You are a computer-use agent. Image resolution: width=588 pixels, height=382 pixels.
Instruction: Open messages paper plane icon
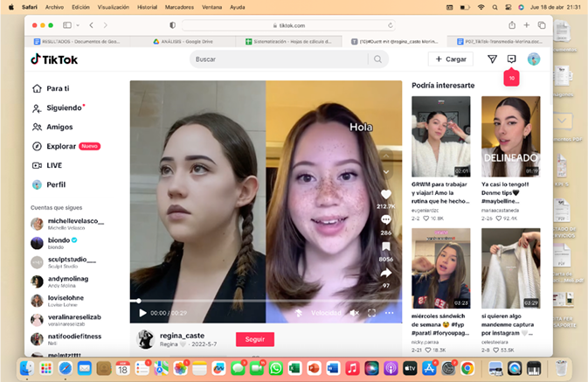click(x=492, y=59)
